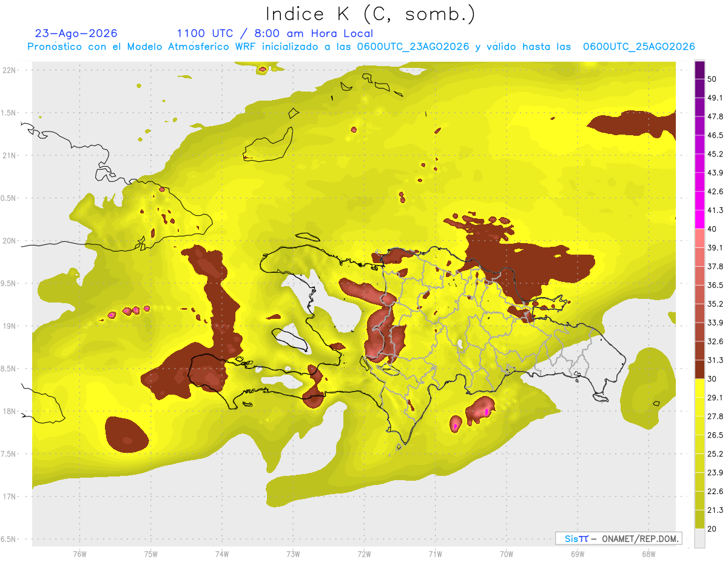Click the "20" value at the color bar bottom

click(x=713, y=529)
